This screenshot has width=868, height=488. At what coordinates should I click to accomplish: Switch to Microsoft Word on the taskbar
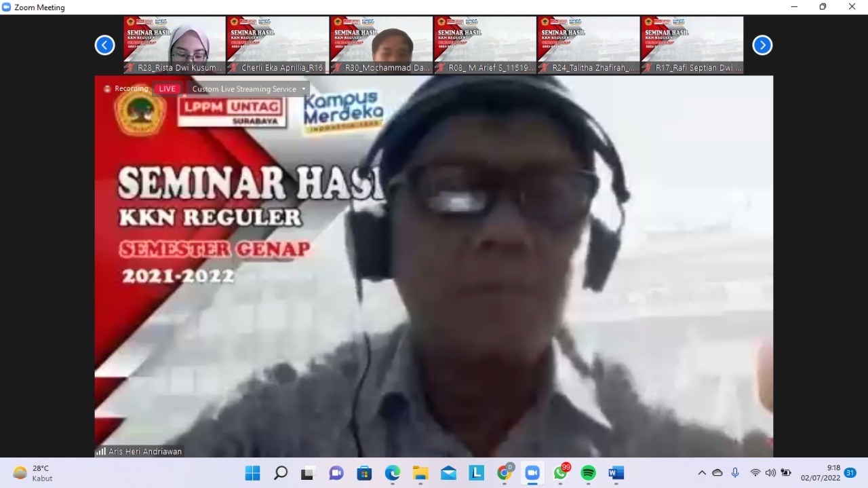click(x=616, y=473)
